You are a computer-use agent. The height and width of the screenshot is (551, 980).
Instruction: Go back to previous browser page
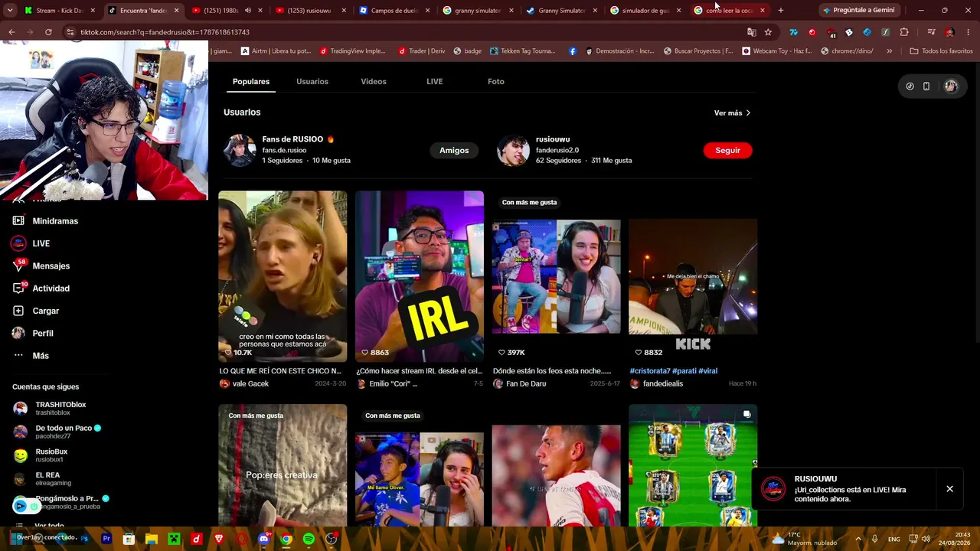pyautogui.click(x=11, y=32)
